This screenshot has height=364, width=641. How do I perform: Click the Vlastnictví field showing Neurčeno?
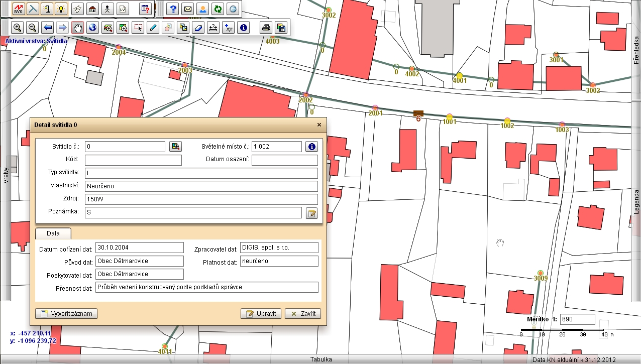[x=201, y=186]
